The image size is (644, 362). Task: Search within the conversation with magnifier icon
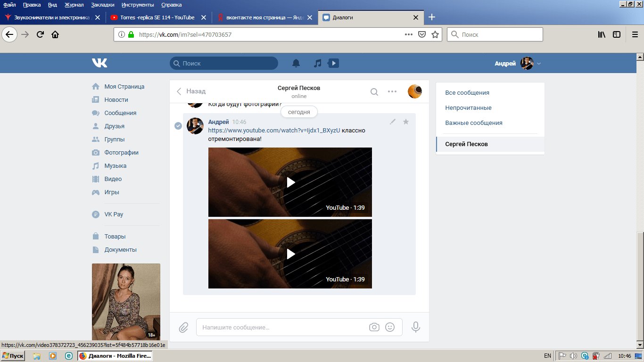click(x=374, y=92)
